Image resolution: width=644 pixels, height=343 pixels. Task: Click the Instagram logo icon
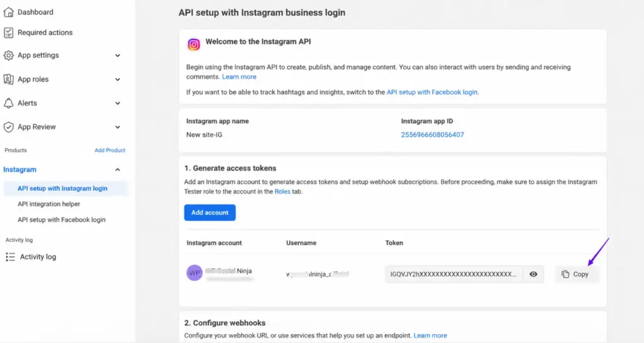click(194, 45)
